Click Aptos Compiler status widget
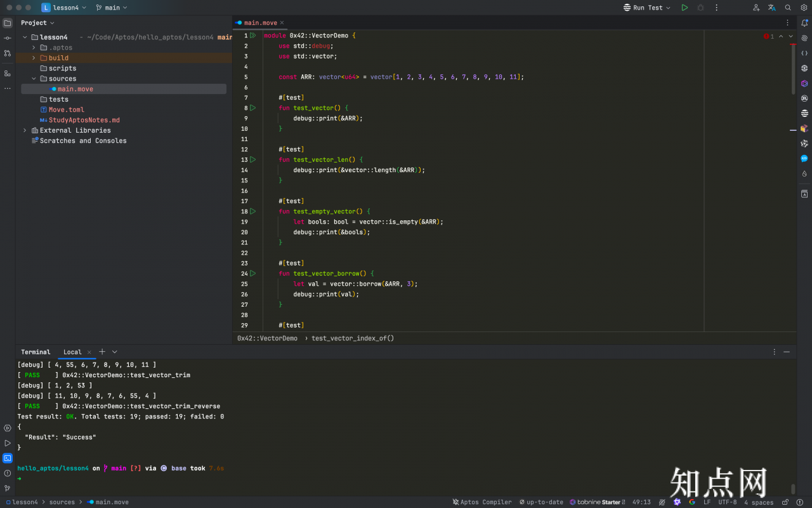 tap(481, 502)
